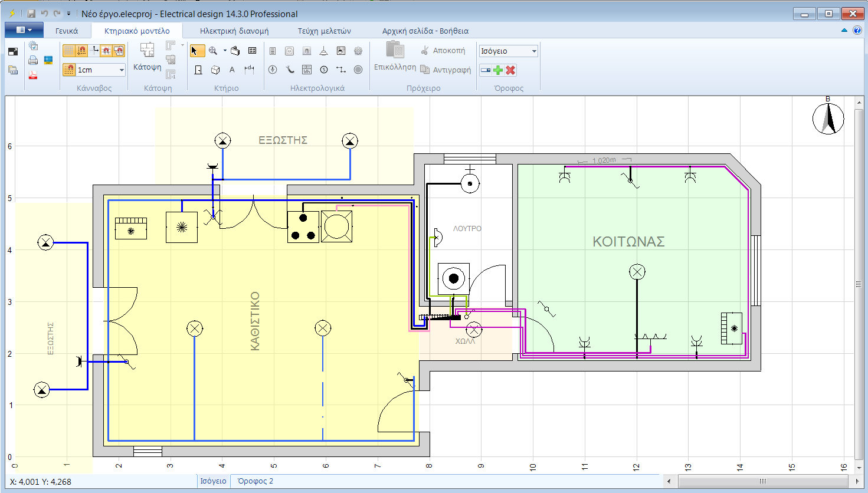Viewport: 868px width, 493px height.
Task: Click the socket outlet icon in Ηλεκτρολογικά
Action: 290,51
